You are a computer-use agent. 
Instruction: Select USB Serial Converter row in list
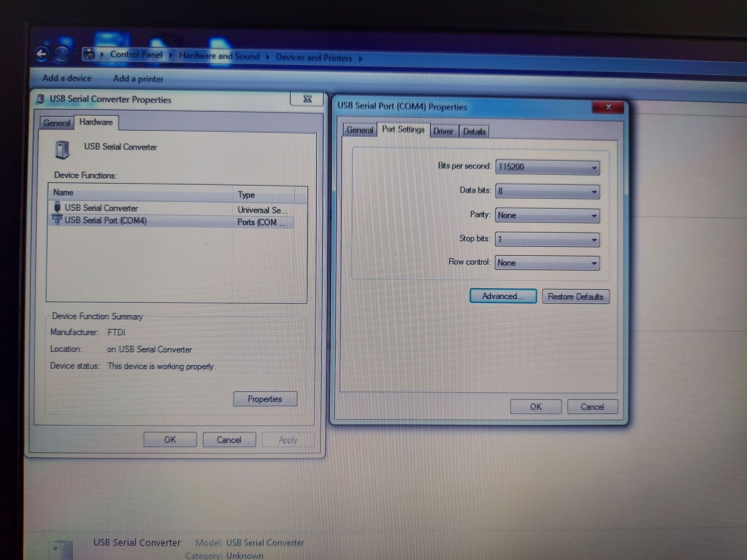click(x=101, y=208)
